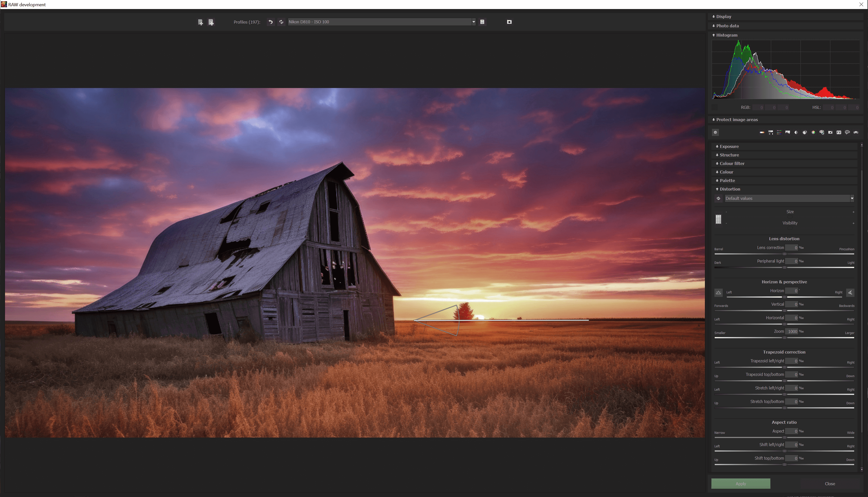Image resolution: width=868 pixels, height=497 pixels.
Task: Toggle the perspective angle tool right of Horizon
Action: point(850,293)
